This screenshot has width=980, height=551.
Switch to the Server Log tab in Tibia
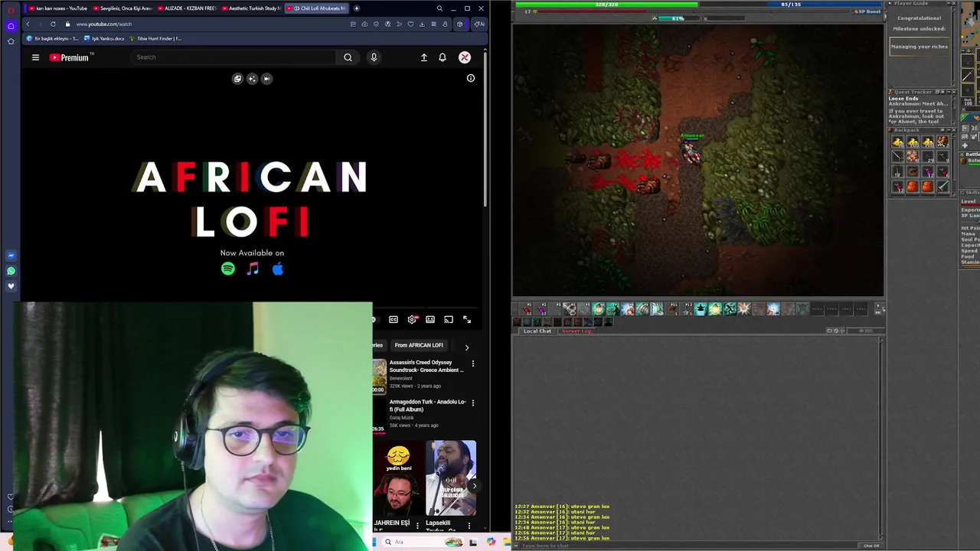coord(576,331)
